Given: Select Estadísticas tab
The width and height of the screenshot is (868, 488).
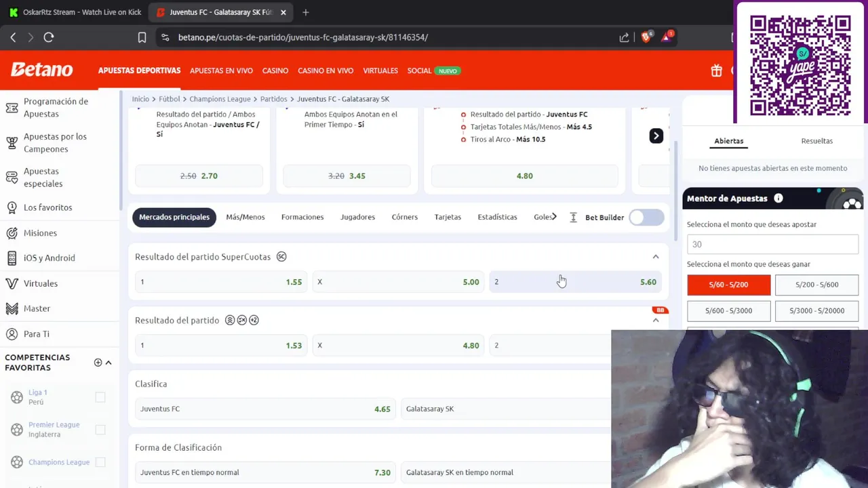Looking at the screenshot, I should (x=497, y=217).
